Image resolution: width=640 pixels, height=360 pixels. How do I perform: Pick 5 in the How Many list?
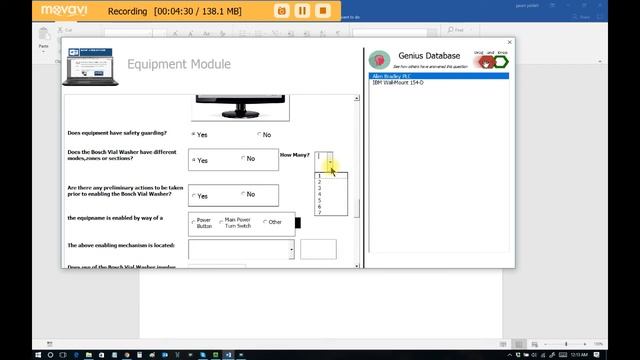point(331,200)
